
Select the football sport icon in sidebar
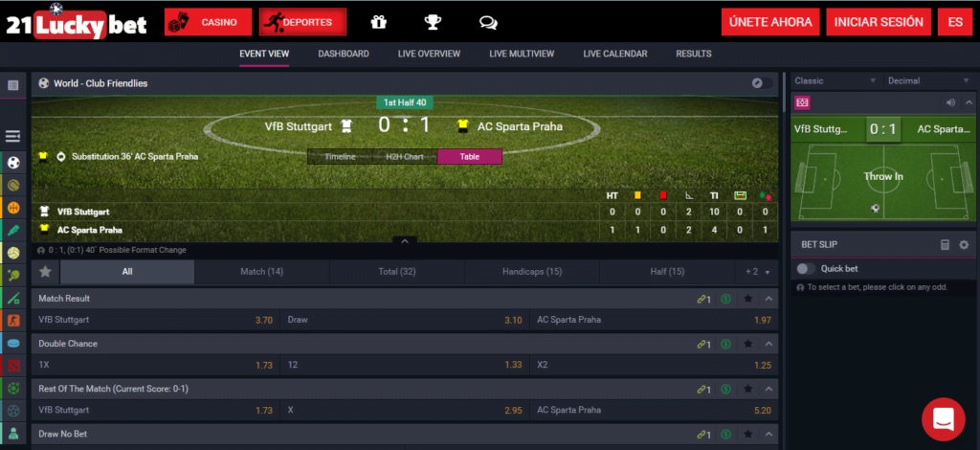[13, 163]
